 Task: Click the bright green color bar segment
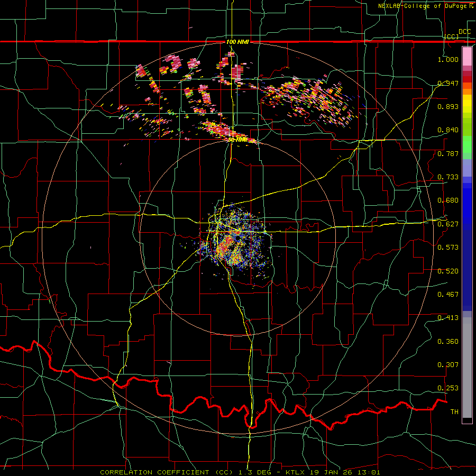(x=467, y=144)
